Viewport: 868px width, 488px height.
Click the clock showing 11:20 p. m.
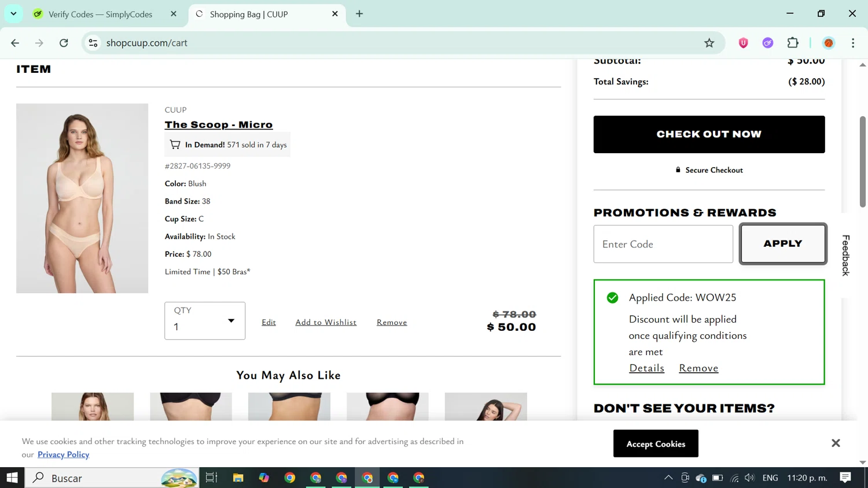click(x=808, y=478)
